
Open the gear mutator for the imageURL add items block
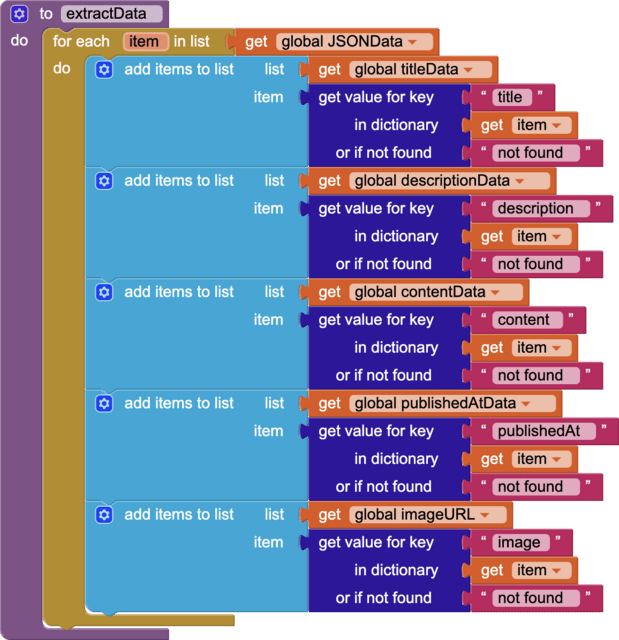[103, 515]
